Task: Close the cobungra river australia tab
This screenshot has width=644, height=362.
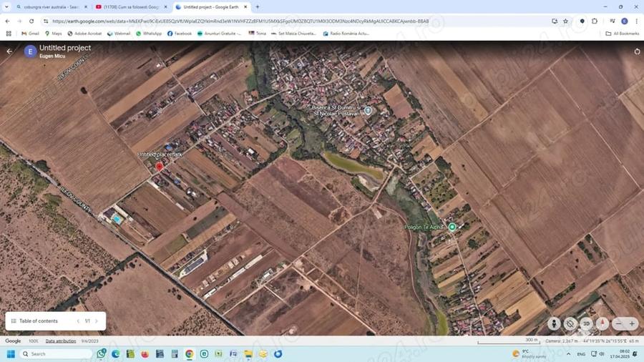Action: [86, 7]
